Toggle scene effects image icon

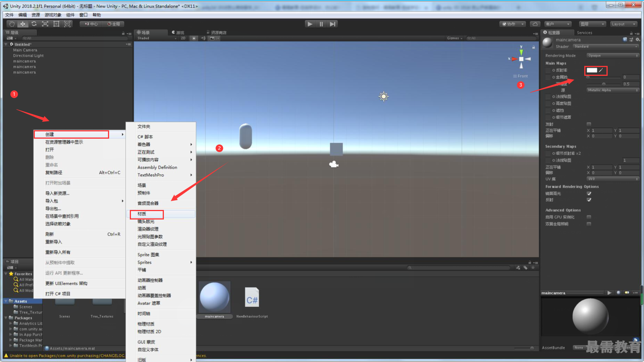[212, 38]
